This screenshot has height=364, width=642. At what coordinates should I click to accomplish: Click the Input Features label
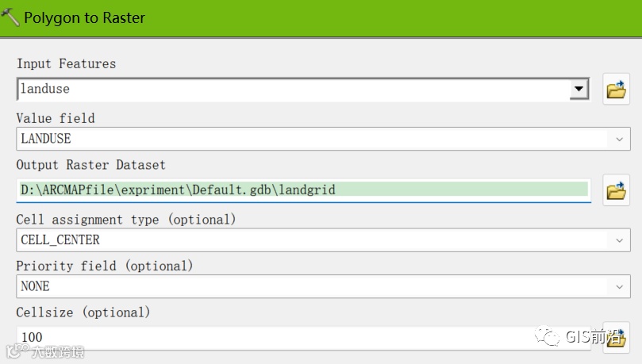[66, 63]
